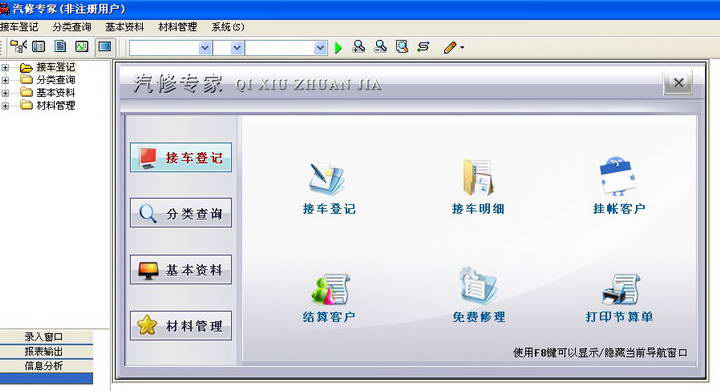This screenshot has height=391, width=720.
Task: Click into the first toolbar combo field
Action: point(164,48)
